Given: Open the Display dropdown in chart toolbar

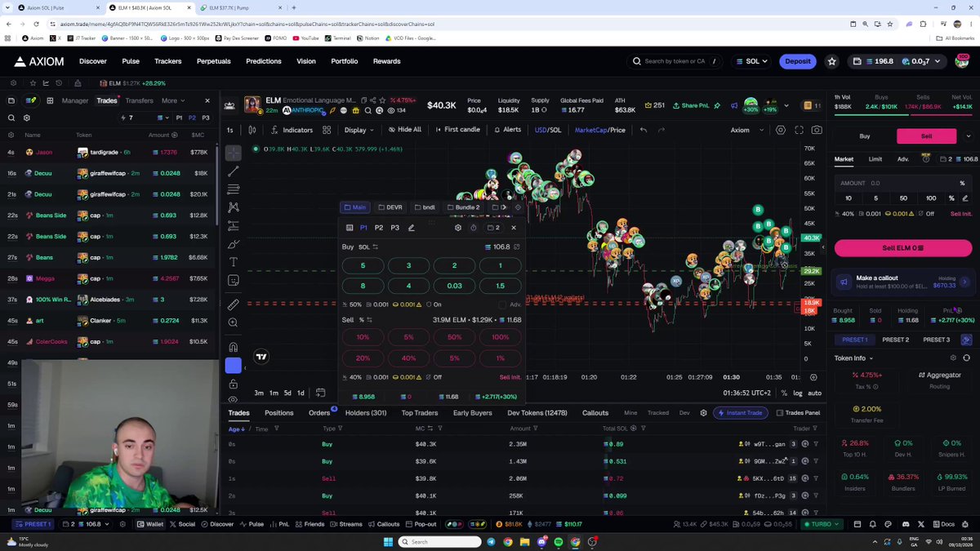Looking at the screenshot, I should point(359,130).
